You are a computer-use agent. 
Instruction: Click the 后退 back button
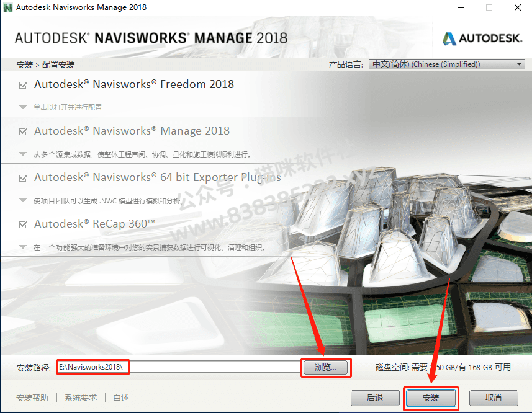[x=375, y=397]
